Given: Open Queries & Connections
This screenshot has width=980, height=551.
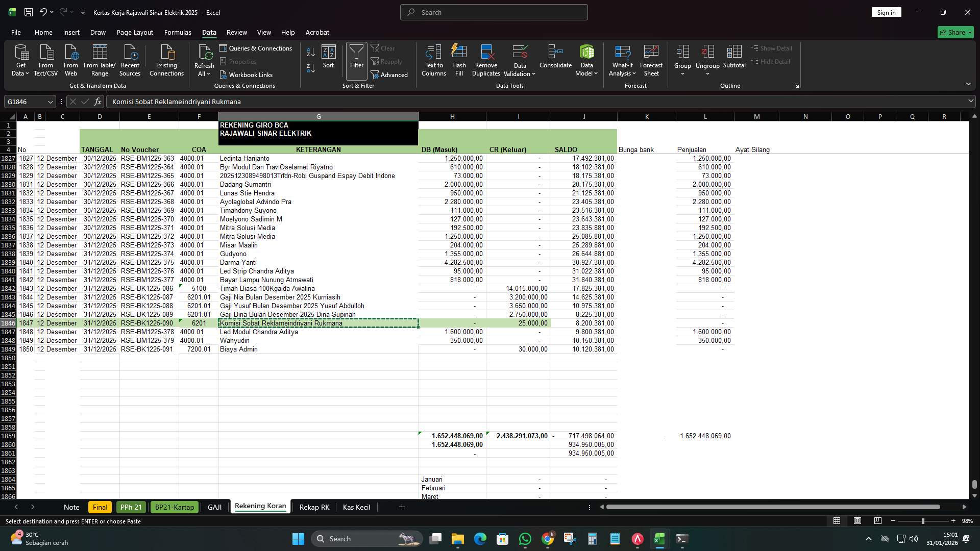Looking at the screenshot, I should [256, 48].
